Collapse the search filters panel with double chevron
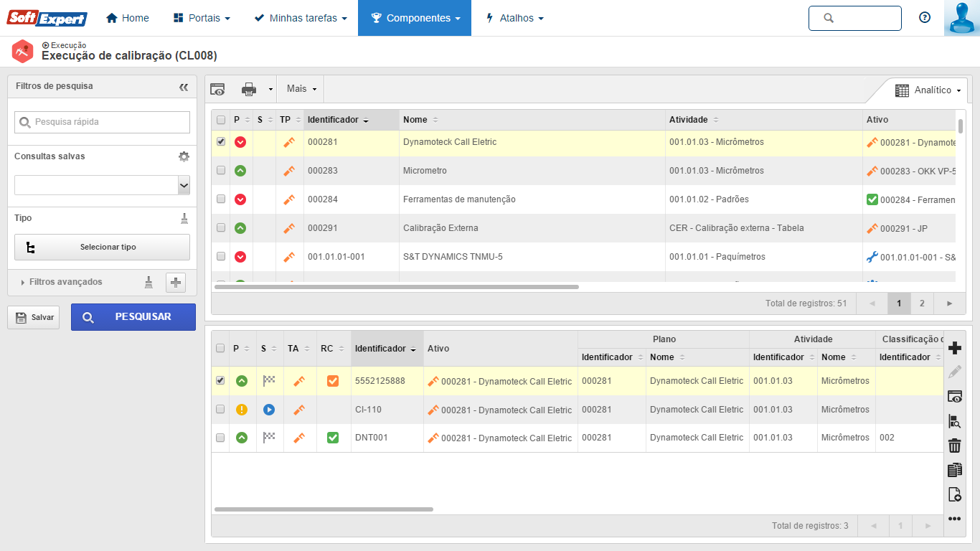980x551 pixels. pos(184,87)
